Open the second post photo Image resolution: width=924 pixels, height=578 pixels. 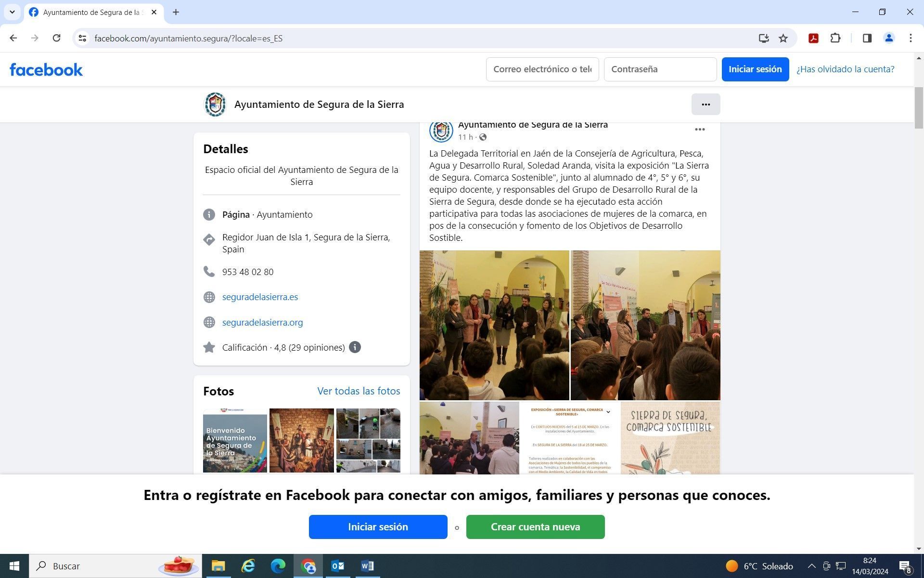tap(645, 325)
